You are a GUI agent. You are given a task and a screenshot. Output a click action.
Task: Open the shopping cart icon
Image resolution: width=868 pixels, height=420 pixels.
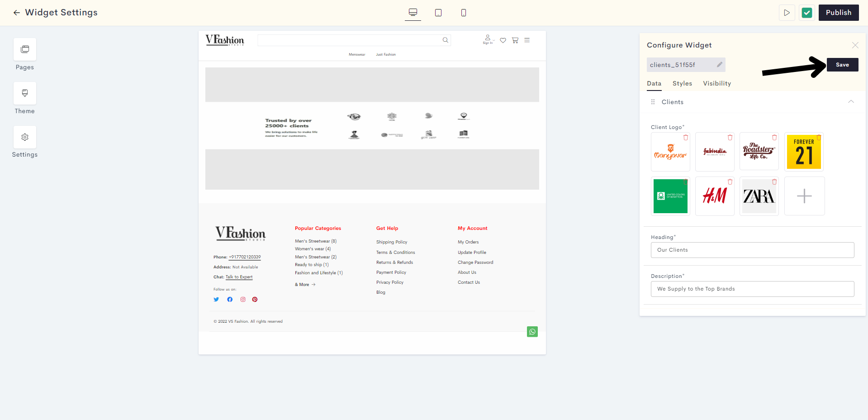515,40
